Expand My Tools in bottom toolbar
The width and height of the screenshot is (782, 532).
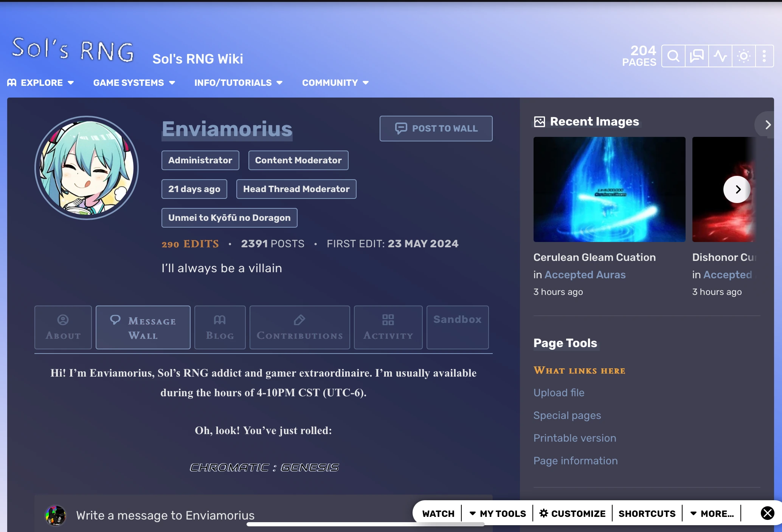[x=498, y=513]
